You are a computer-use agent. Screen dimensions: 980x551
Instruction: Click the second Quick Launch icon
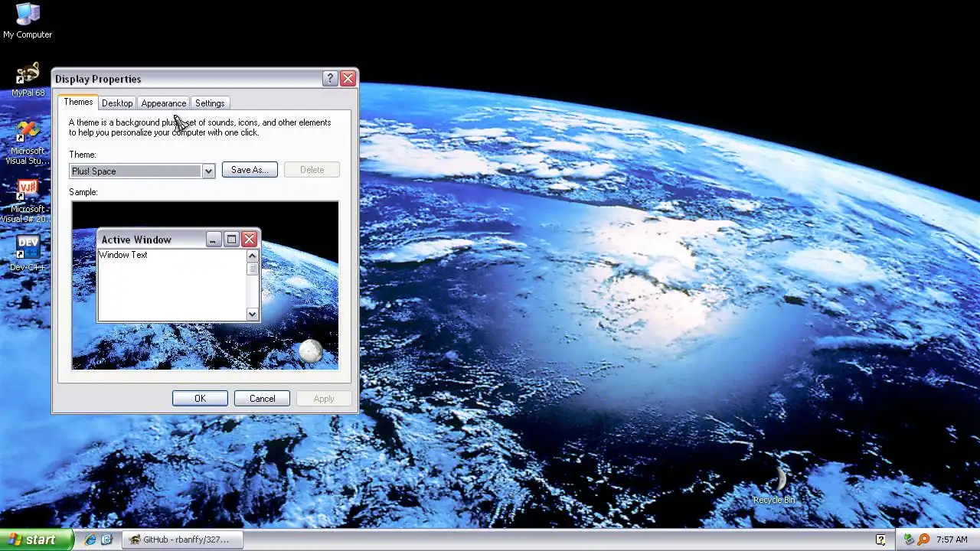click(x=107, y=540)
